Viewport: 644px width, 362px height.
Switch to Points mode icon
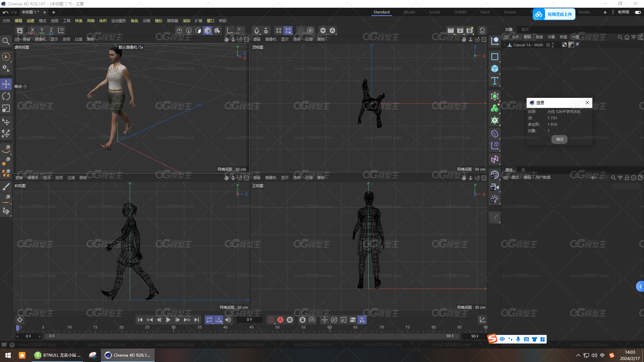pos(179,31)
